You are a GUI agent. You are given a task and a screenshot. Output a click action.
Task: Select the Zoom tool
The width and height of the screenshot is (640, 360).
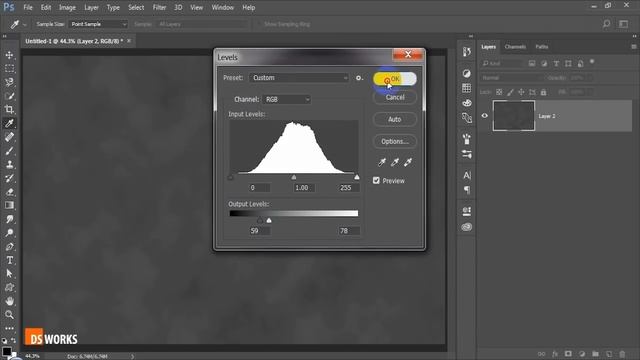coord(9,315)
